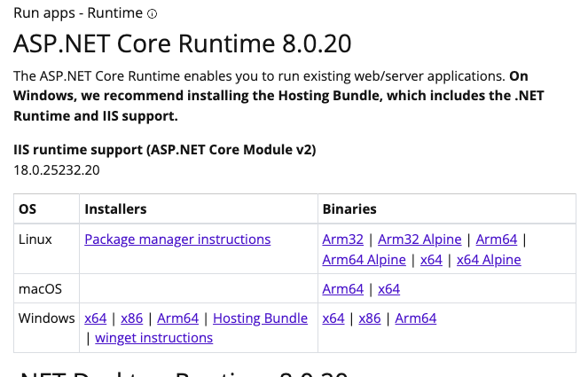Download Windows Arm64 installer
This screenshot has width=588, height=377.
coord(177,318)
